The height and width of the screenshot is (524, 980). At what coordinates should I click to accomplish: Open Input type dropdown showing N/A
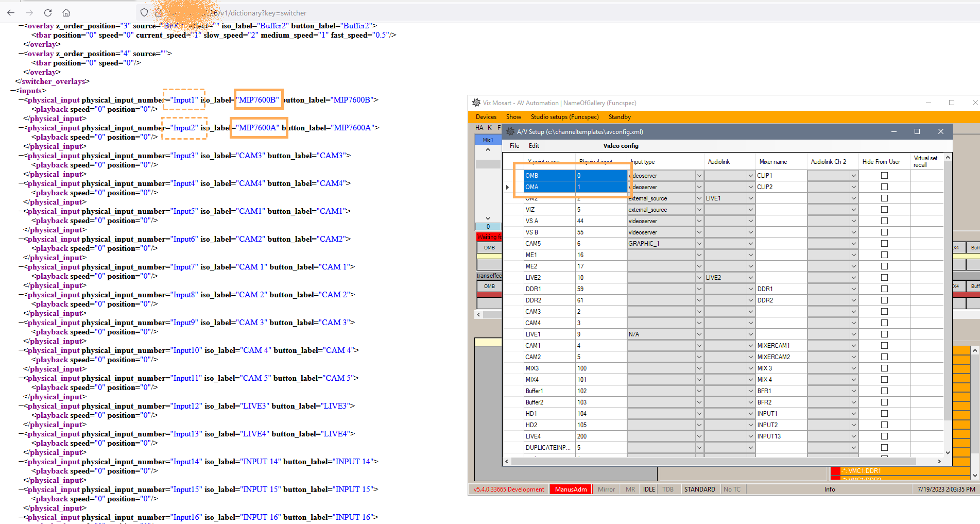(699, 334)
